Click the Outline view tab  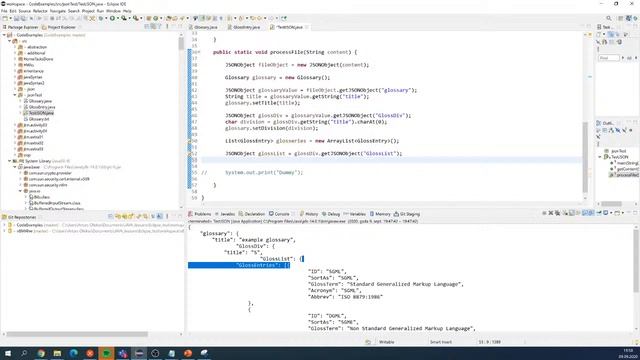pyautogui.click(x=605, y=123)
